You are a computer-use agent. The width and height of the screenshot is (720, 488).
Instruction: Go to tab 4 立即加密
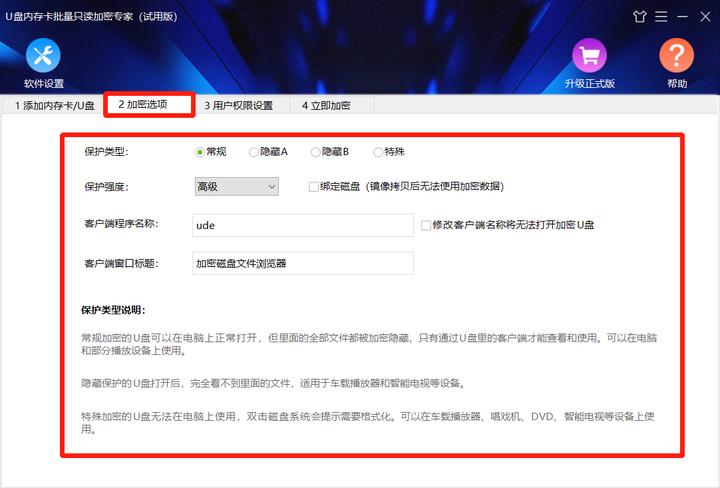(326, 106)
